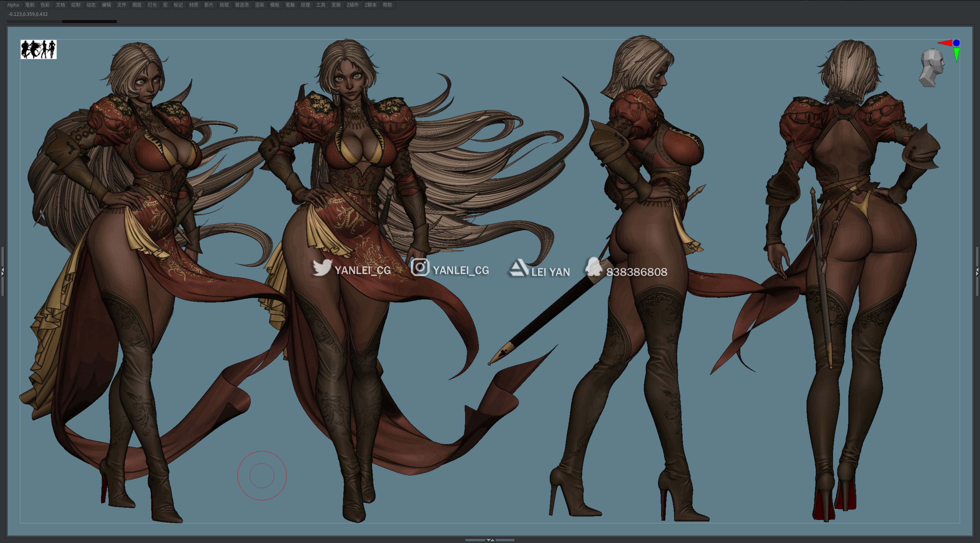The width and height of the screenshot is (980, 543).
Task: Open the 笔刷 (Brush) menu
Action: [30, 5]
